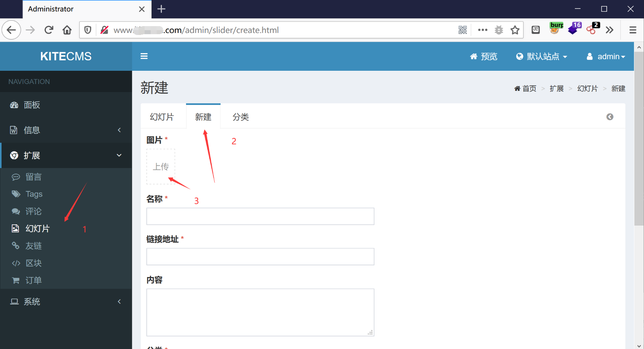Click the Tags icon in sidebar
Image resolution: width=644 pixels, height=349 pixels.
(16, 194)
